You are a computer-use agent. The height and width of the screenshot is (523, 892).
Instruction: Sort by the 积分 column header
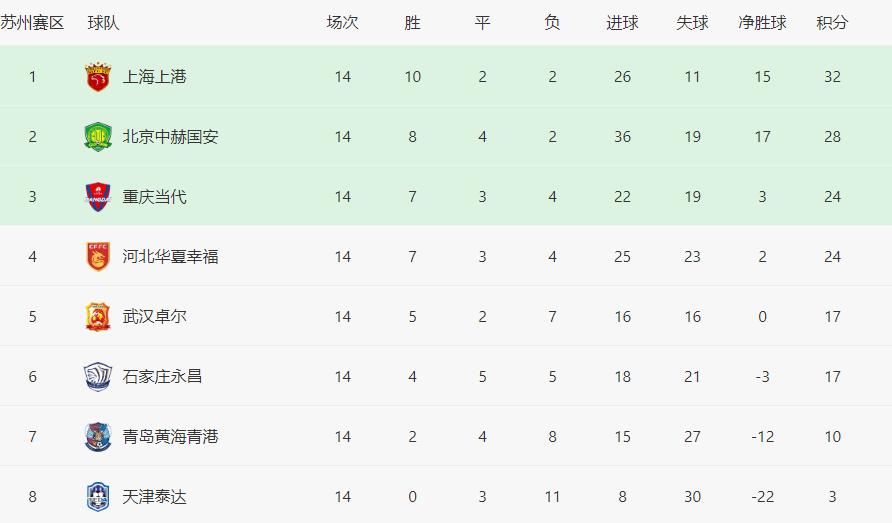pyautogui.click(x=832, y=22)
